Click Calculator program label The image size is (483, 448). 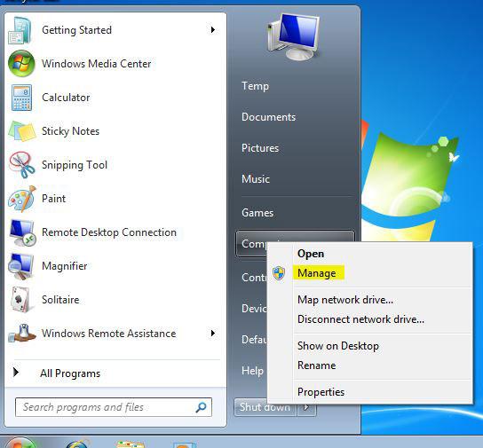click(x=66, y=98)
